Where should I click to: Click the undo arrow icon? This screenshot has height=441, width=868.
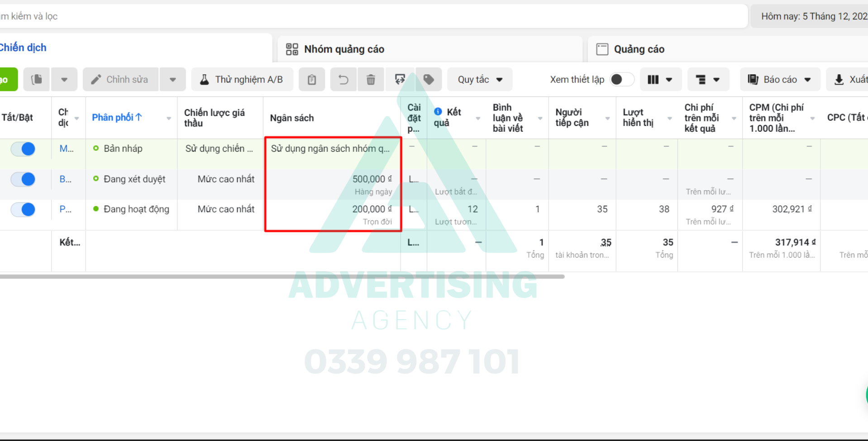click(343, 80)
